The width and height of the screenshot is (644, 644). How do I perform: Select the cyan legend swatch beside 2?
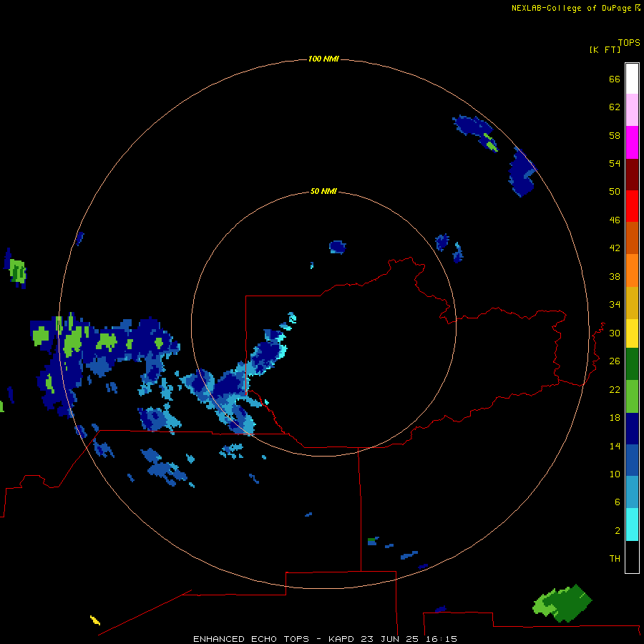pyautogui.click(x=632, y=525)
